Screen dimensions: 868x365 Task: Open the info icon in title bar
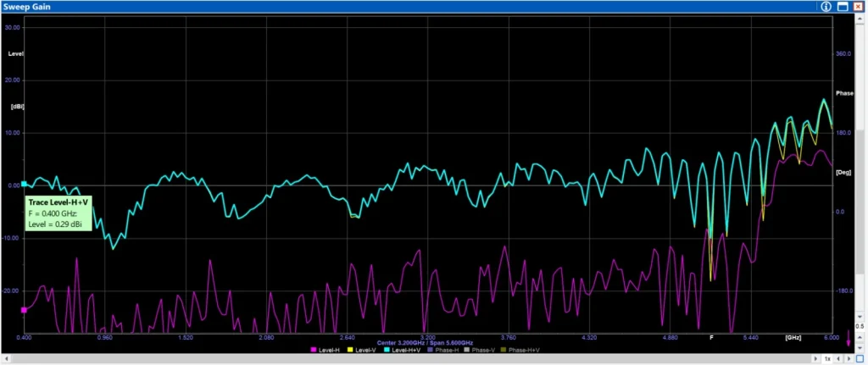(x=826, y=7)
